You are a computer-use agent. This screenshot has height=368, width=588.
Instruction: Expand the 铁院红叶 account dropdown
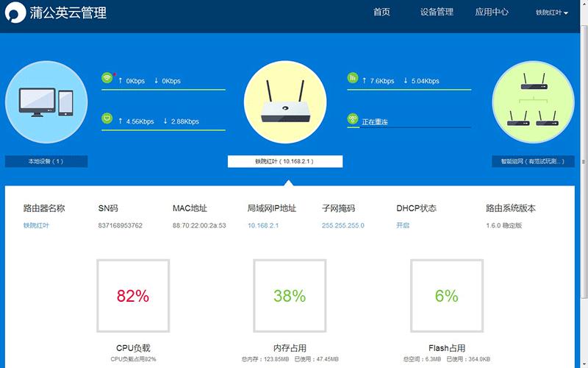[x=552, y=13]
